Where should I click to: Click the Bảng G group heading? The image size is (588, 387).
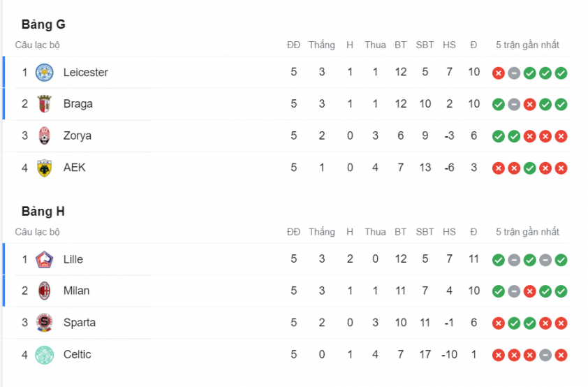pos(43,24)
